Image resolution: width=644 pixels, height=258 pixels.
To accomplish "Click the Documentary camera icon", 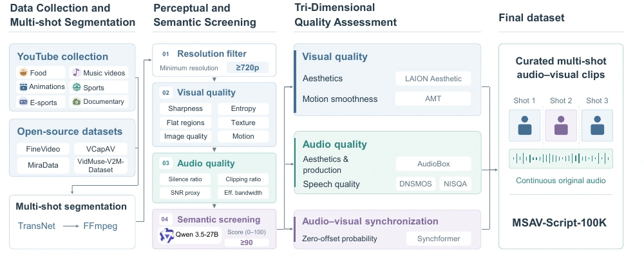I will coord(77,102).
